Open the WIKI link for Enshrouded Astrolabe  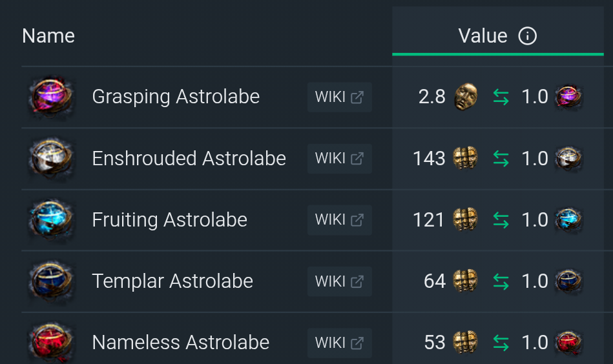pos(339,159)
